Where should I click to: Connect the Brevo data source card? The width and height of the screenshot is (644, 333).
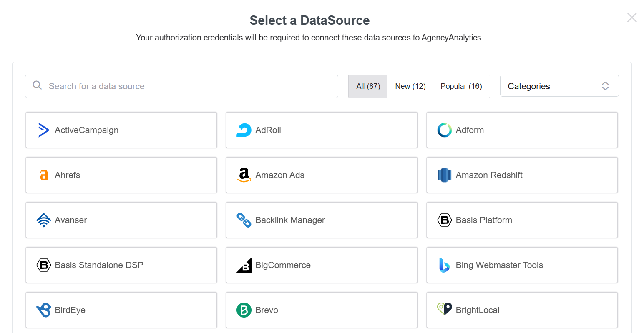pos(322,310)
